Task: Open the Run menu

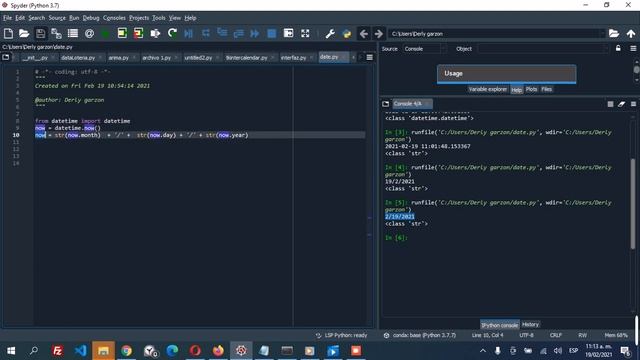Action: pyautogui.click(x=74, y=18)
